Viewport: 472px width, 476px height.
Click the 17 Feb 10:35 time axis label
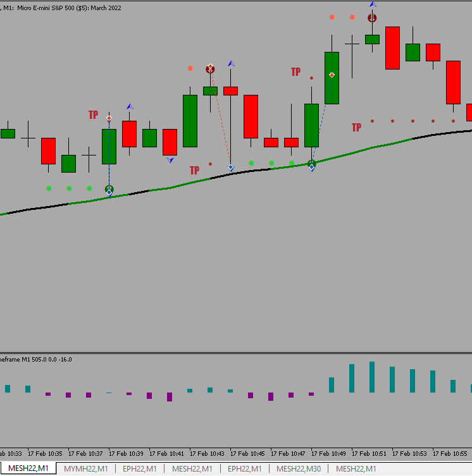coord(45,453)
